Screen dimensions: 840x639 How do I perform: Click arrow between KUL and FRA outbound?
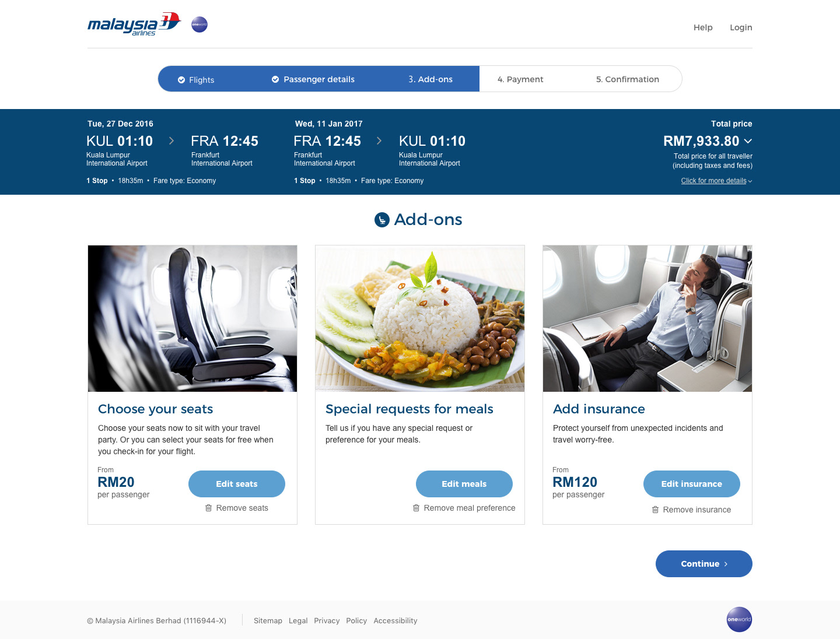point(171,141)
